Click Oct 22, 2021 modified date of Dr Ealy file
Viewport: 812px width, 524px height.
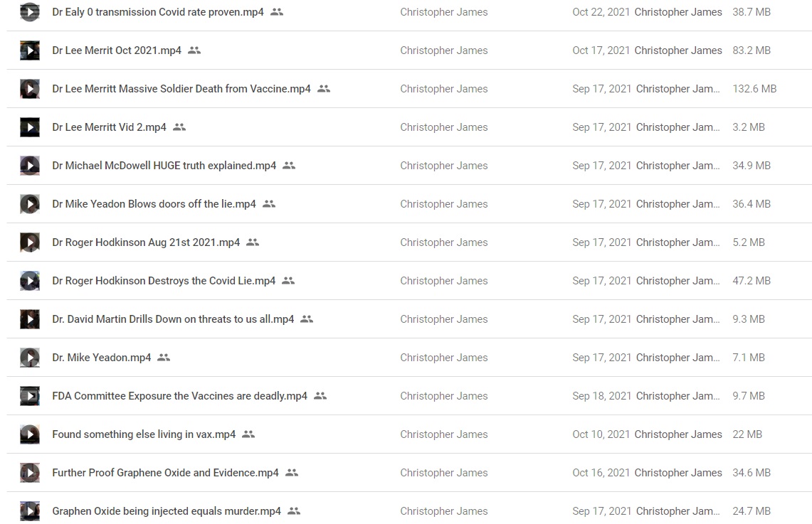pos(601,12)
